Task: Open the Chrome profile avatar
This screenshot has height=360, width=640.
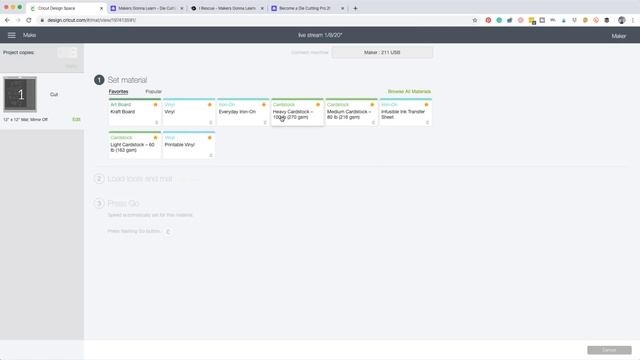Action: pyautogui.click(x=622, y=20)
